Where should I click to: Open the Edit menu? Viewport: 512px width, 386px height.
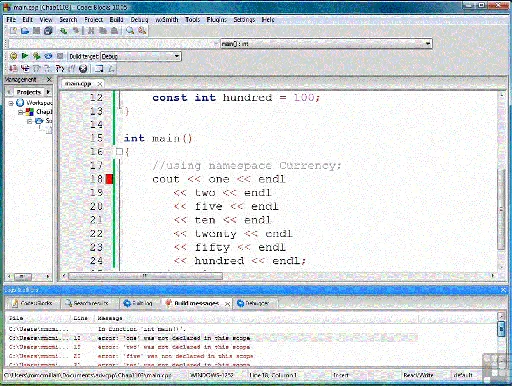(27, 20)
